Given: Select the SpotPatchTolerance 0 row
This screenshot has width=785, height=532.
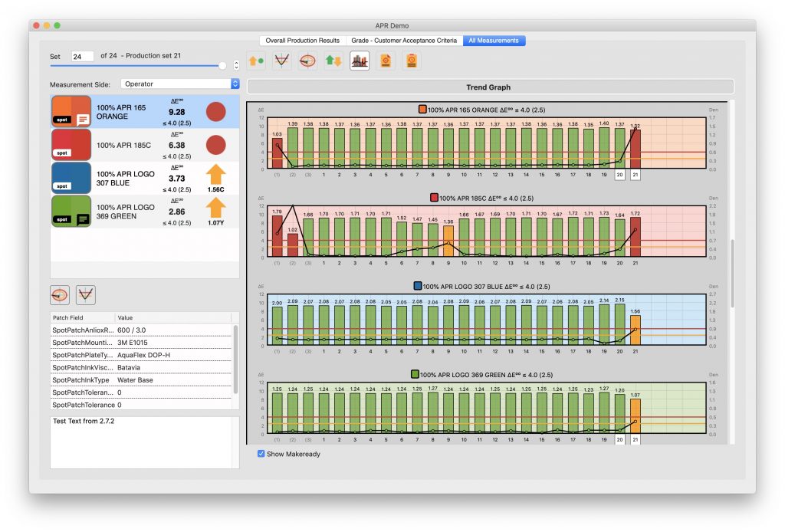Looking at the screenshot, I should click(141, 405).
